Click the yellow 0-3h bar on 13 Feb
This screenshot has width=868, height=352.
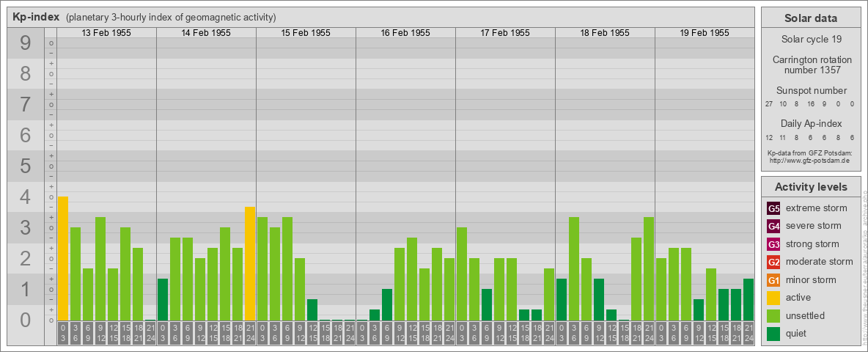[63, 258]
